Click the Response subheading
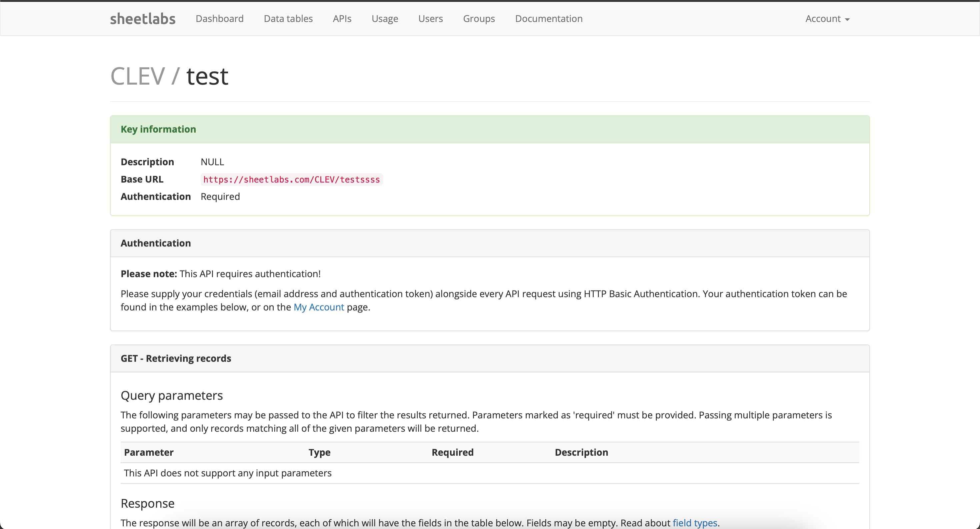The height and width of the screenshot is (529, 980). click(148, 503)
